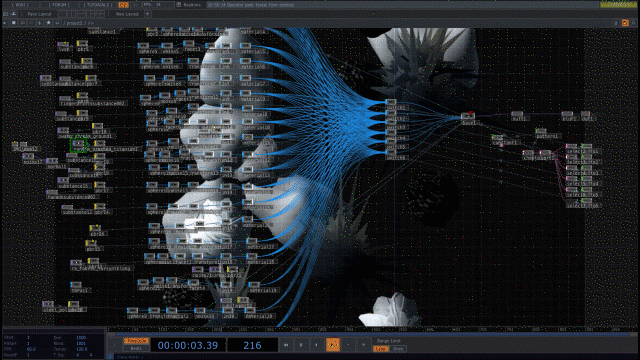Select the switch4 node
The width and height of the screenshot is (640, 360).
(x=391, y=134)
